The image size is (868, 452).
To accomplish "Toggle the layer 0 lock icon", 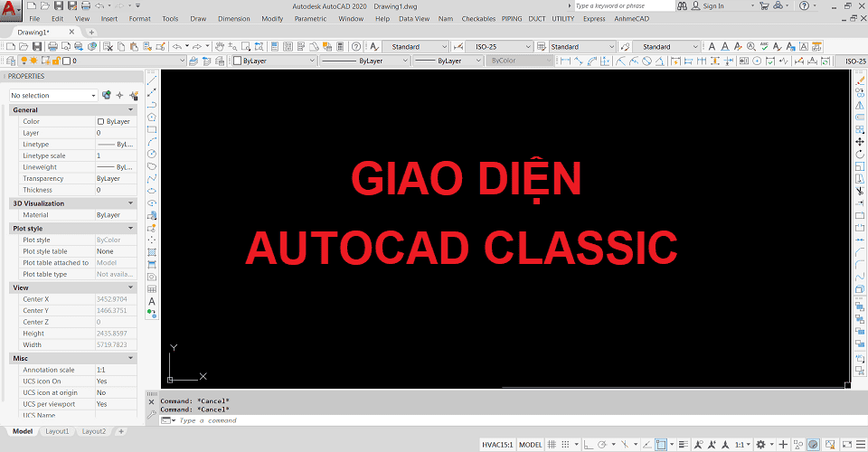I will coord(56,61).
